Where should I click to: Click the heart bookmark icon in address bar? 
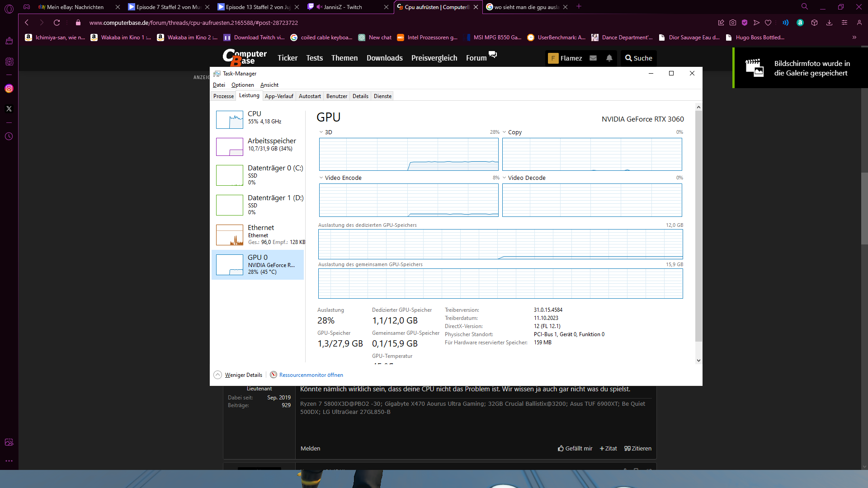pos(768,23)
